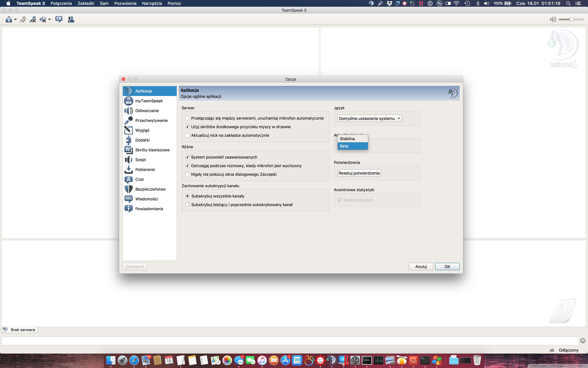Open bookmarks dropdown arrow beside connect icon

coord(15,19)
